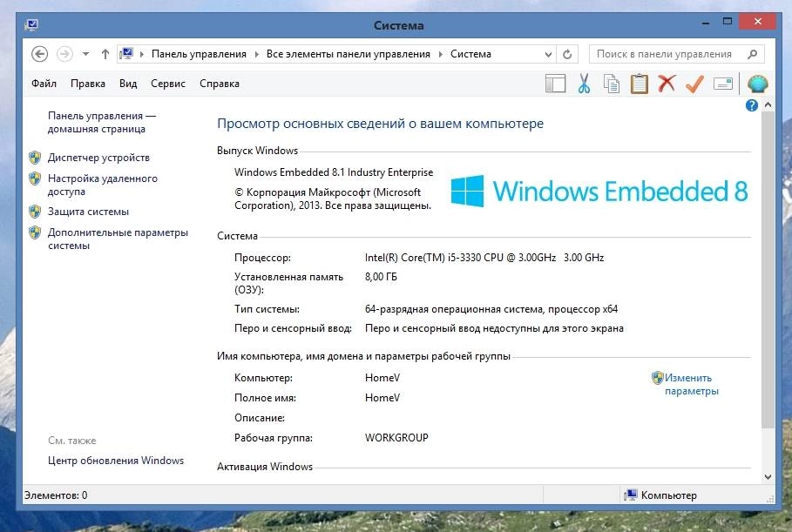The width and height of the screenshot is (792, 532).
Task: Click the Cut scissors toolbar icon
Action: coord(585,84)
